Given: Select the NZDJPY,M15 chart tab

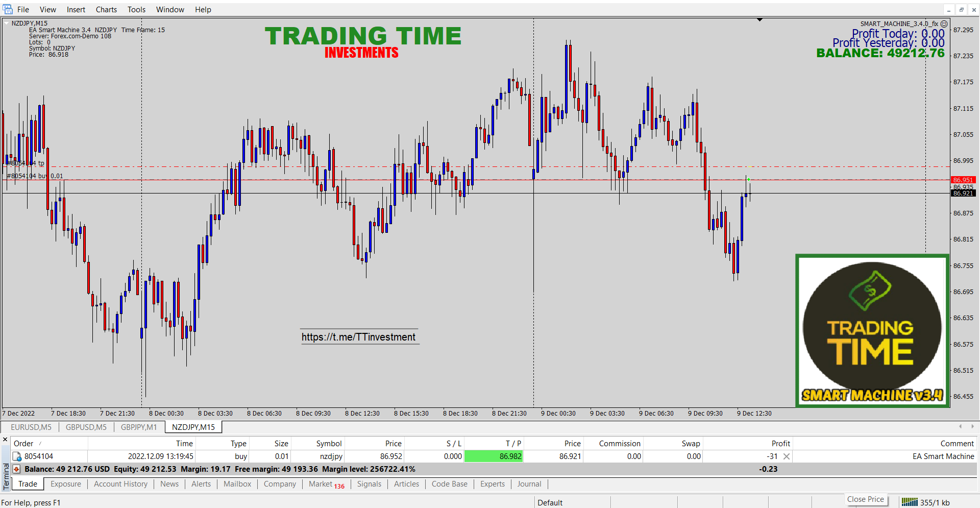Looking at the screenshot, I should pyautogui.click(x=193, y=427).
